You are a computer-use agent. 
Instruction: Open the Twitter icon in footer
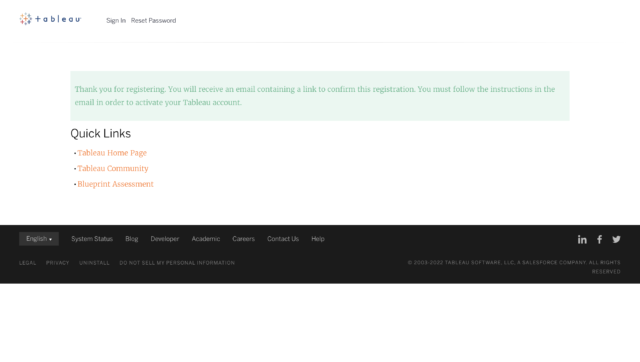click(616, 240)
